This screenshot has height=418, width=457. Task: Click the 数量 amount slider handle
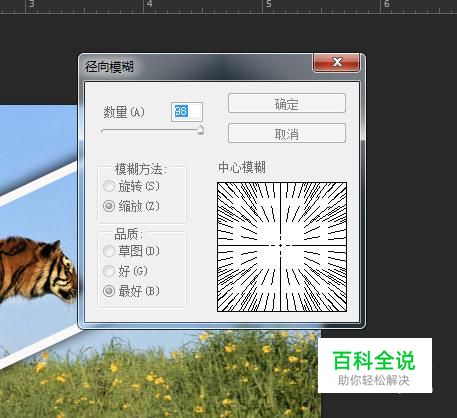200,130
